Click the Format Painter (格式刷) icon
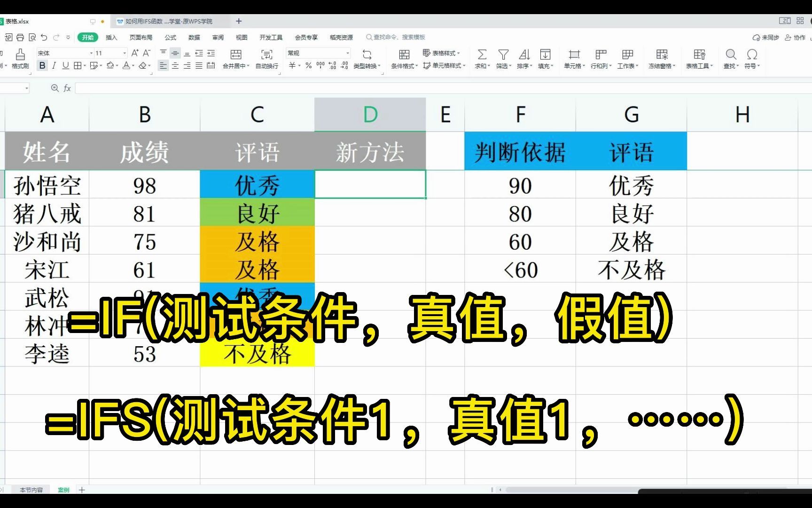 (x=20, y=54)
